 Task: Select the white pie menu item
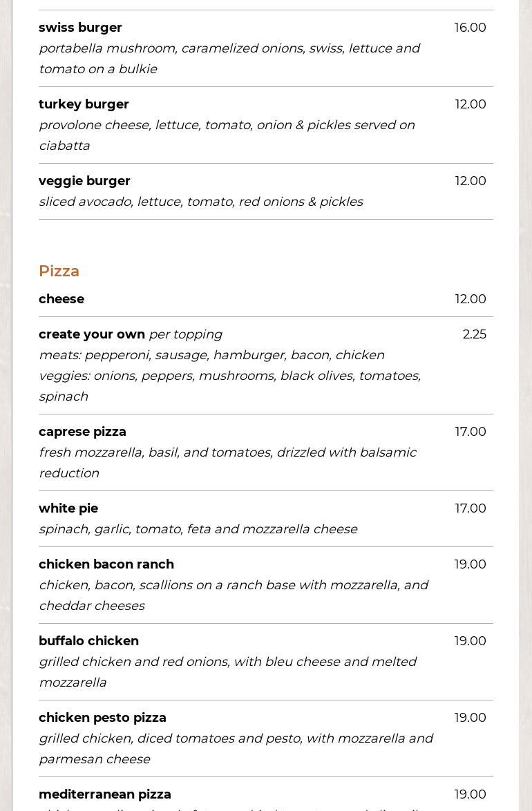pyautogui.click(x=68, y=508)
